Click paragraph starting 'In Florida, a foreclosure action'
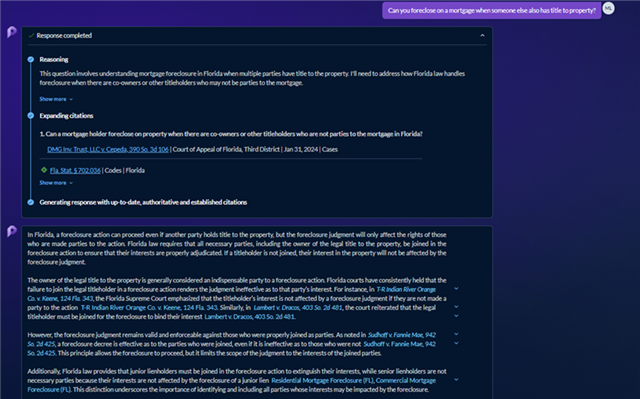 (237, 248)
